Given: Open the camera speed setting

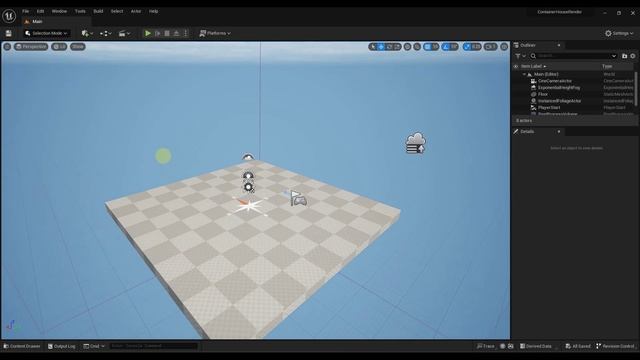Looking at the screenshot, I should 491,47.
